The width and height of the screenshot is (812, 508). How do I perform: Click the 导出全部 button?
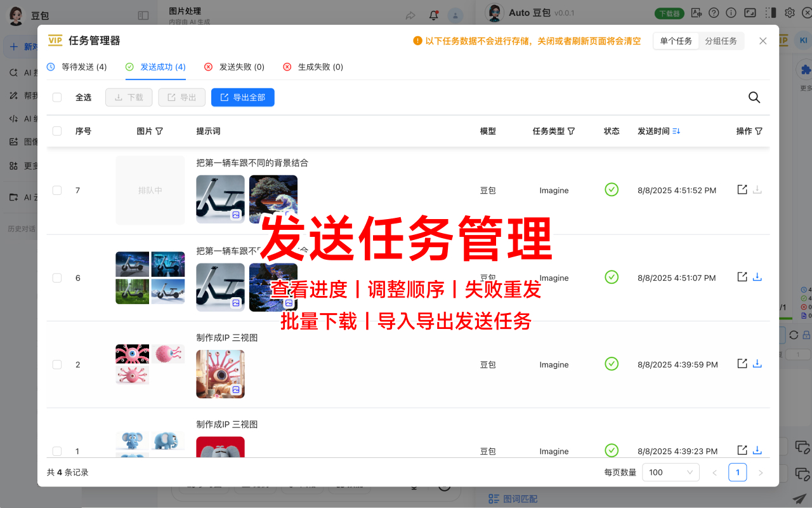[x=243, y=97]
